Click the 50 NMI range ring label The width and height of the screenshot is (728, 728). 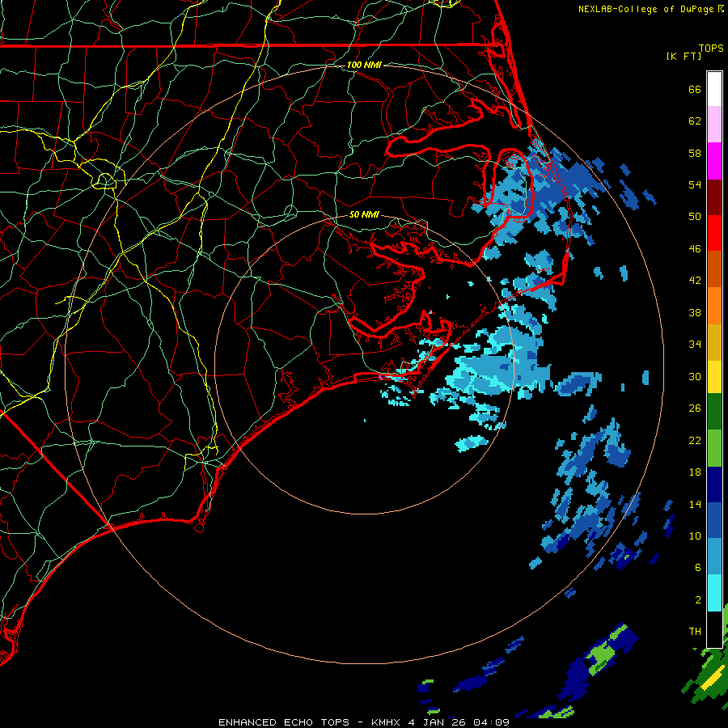(x=365, y=214)
